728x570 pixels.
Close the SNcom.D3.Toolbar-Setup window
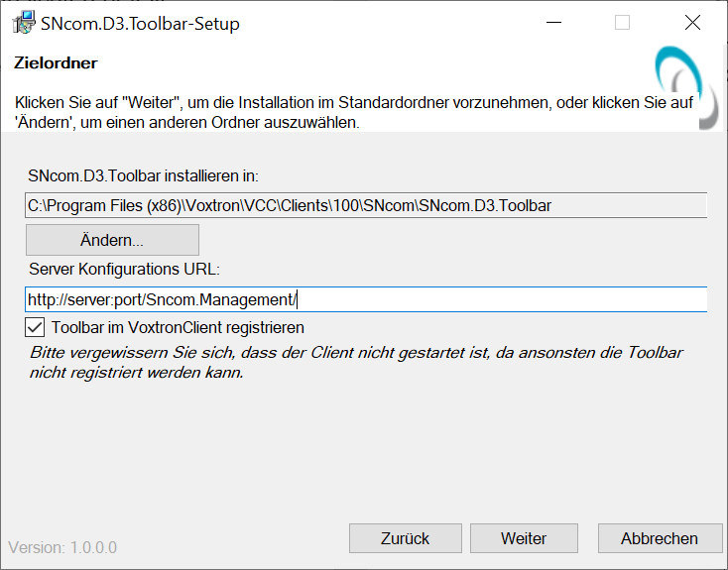tap(692, 23)
